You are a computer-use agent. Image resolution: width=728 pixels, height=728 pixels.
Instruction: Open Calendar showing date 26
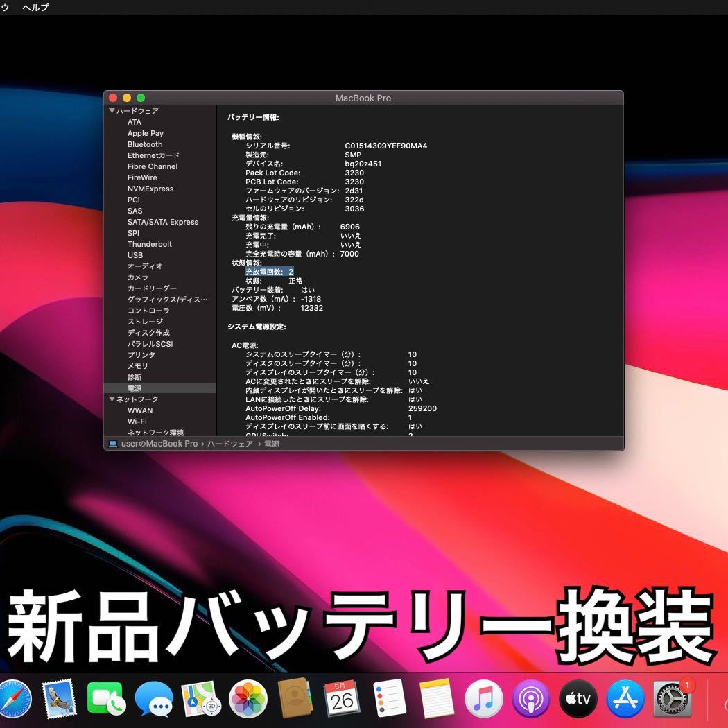(343, 699)
